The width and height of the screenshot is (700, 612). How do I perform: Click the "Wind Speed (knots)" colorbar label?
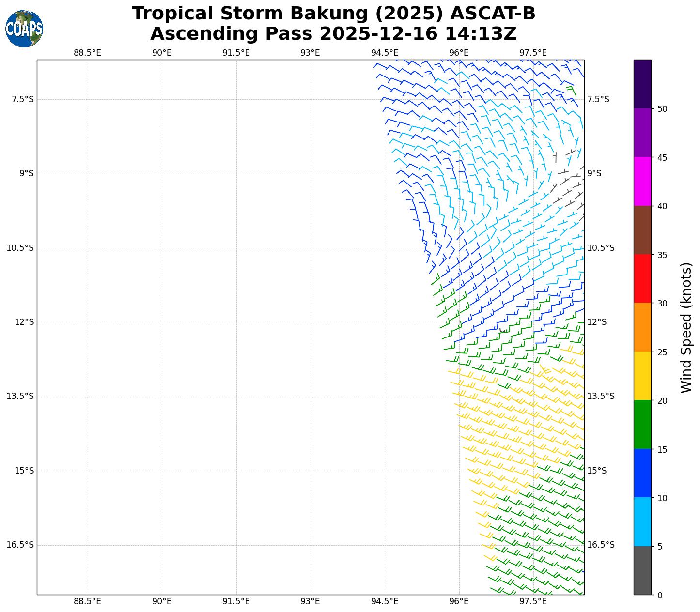(686, 327)
